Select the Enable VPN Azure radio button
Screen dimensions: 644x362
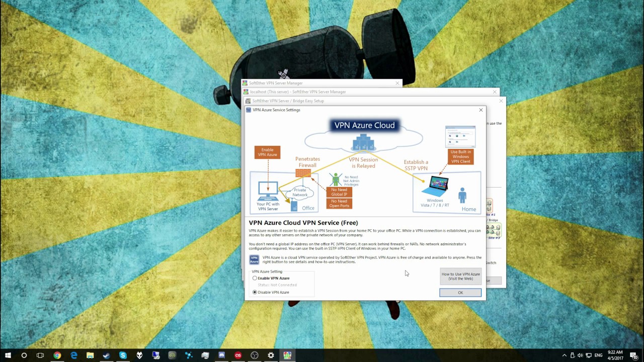(255, 278)
